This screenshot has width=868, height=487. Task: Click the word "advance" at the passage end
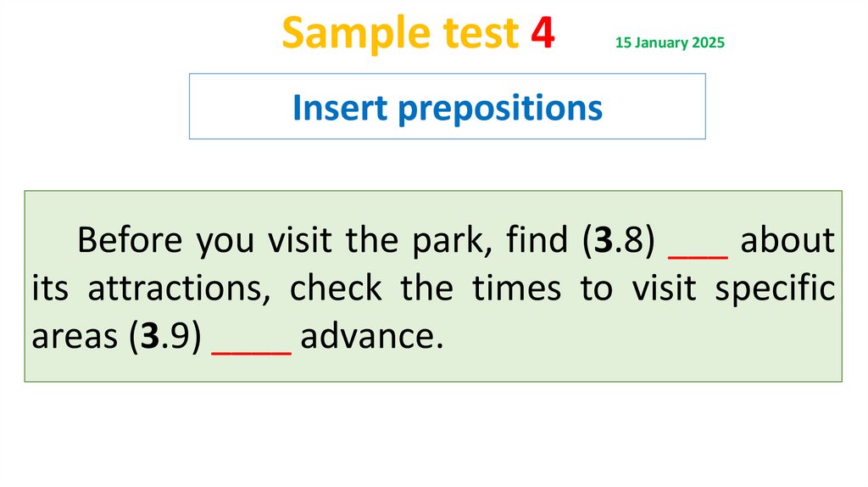tap(367, 338)
